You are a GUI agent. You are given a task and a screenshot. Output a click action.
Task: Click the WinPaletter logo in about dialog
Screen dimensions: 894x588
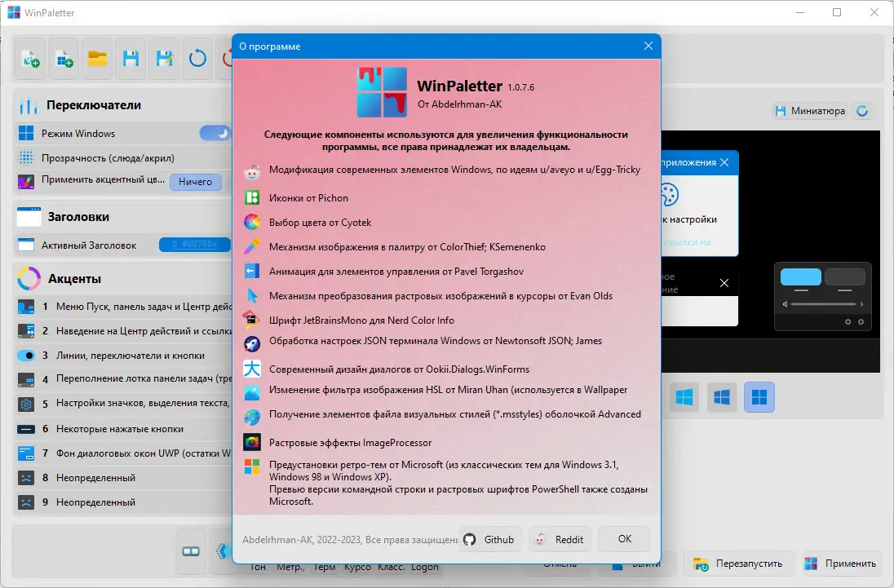(x=382, y=92)
